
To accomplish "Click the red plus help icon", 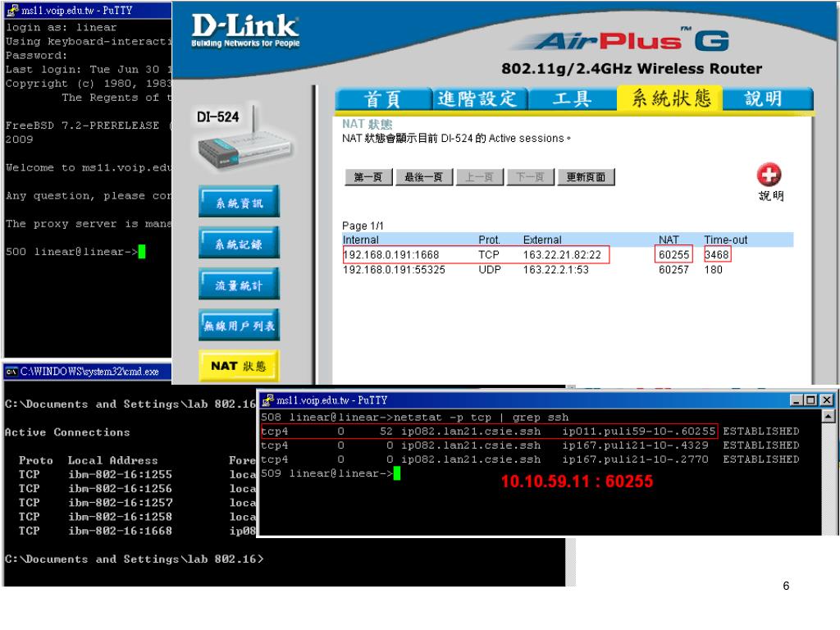I will [x=769, y=175].
